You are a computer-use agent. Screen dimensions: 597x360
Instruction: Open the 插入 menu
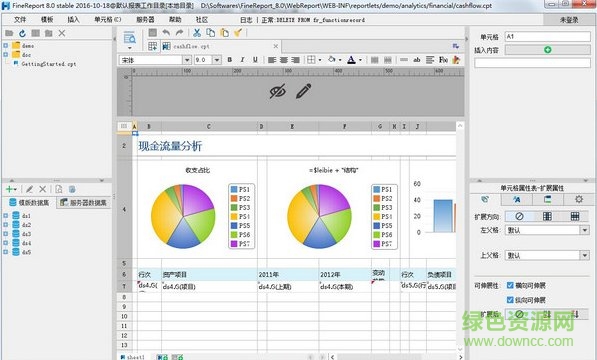[73, 20]
